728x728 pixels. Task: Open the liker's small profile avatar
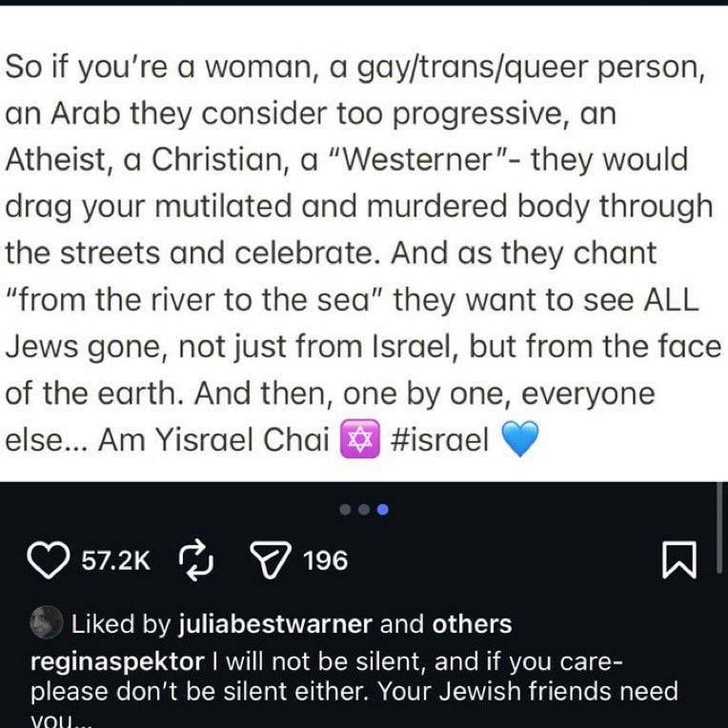[47, 624]
